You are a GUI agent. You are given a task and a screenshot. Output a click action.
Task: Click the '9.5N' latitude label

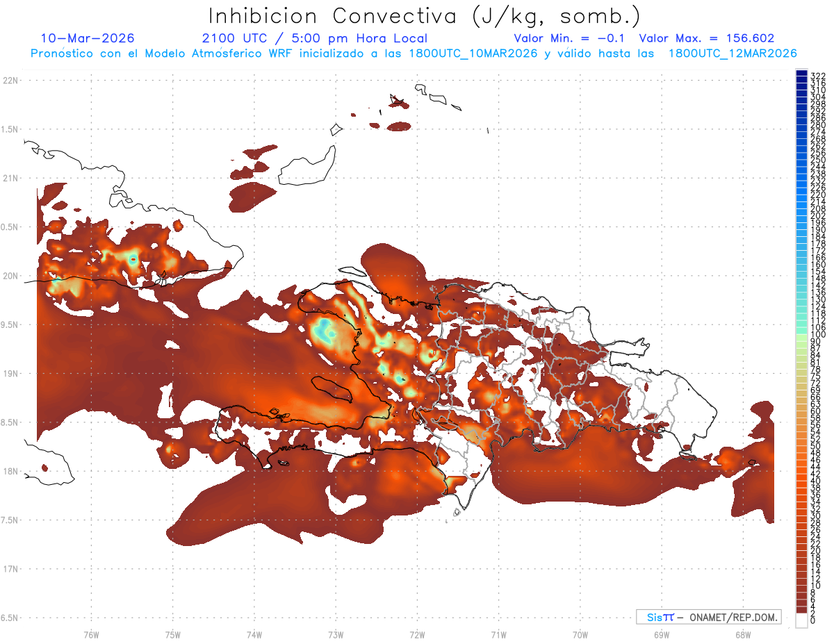coord(10,324)
